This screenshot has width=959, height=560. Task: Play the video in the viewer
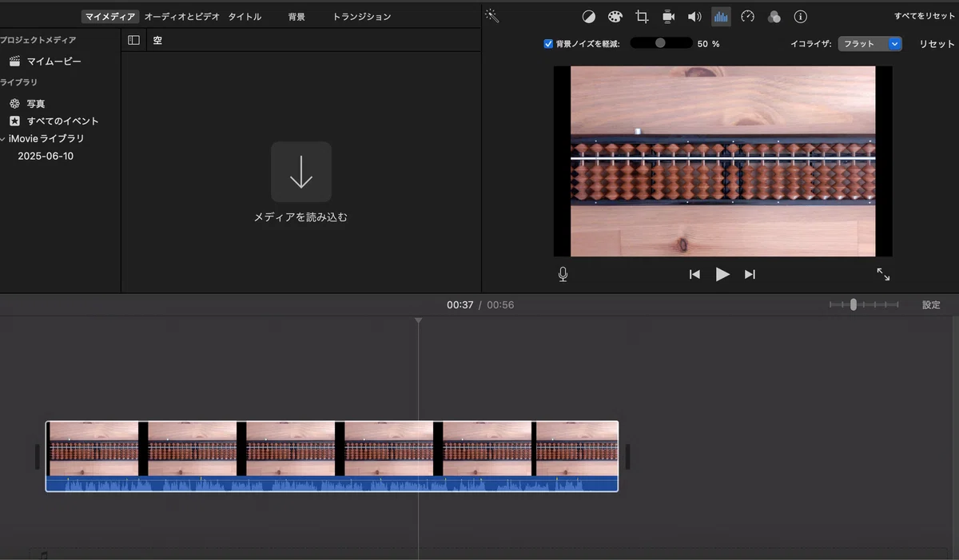point(722,274)
